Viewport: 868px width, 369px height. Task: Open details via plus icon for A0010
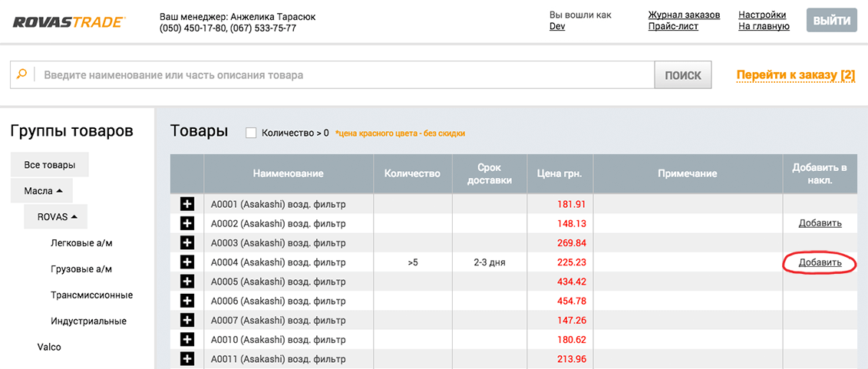click(187, 340)
